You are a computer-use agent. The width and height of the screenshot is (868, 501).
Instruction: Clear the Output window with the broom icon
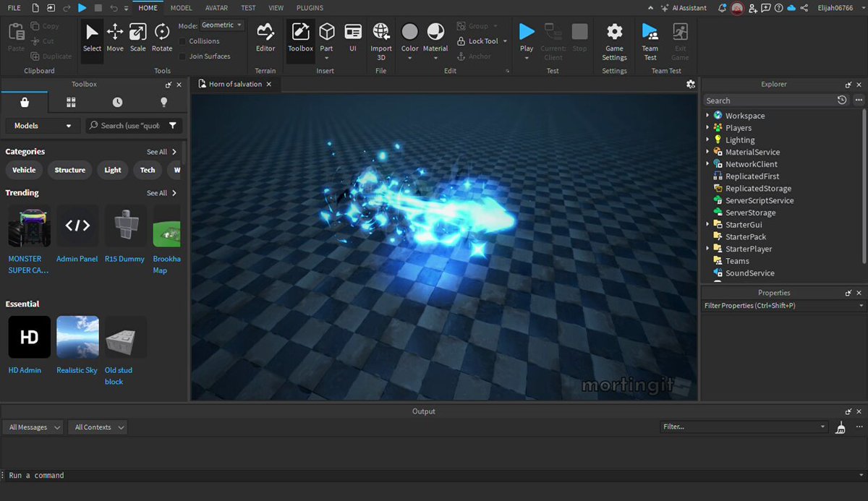tap(841, 427)
